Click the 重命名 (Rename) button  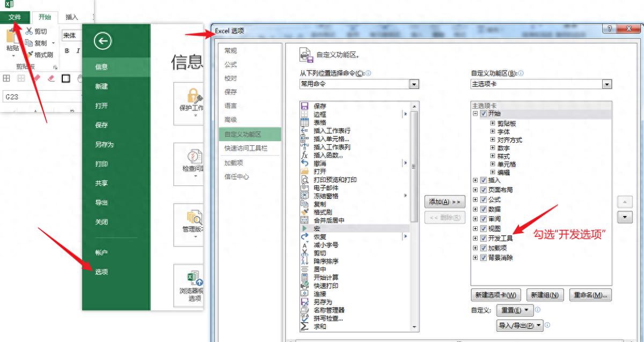click(x=591, y=295)
